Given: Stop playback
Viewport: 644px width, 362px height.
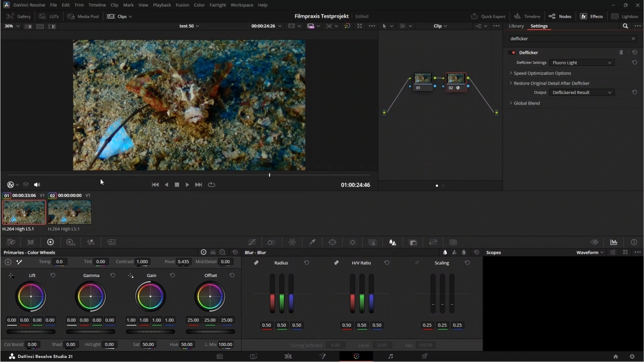Looking at the screenshot, I should (x=177, y=185).
